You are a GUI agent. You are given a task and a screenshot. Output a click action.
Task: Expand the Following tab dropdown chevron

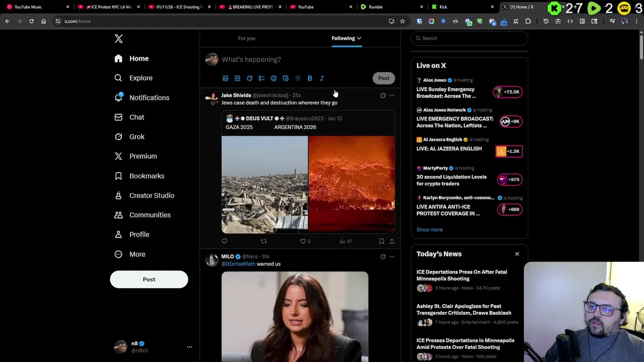[359, 38]
